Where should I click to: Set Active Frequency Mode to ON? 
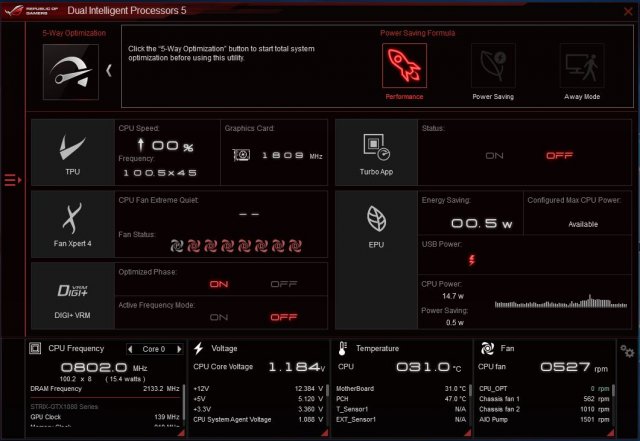point(219,317)
